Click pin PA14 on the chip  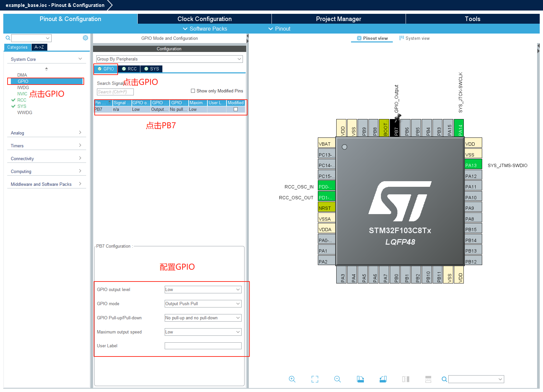(459, 128)
